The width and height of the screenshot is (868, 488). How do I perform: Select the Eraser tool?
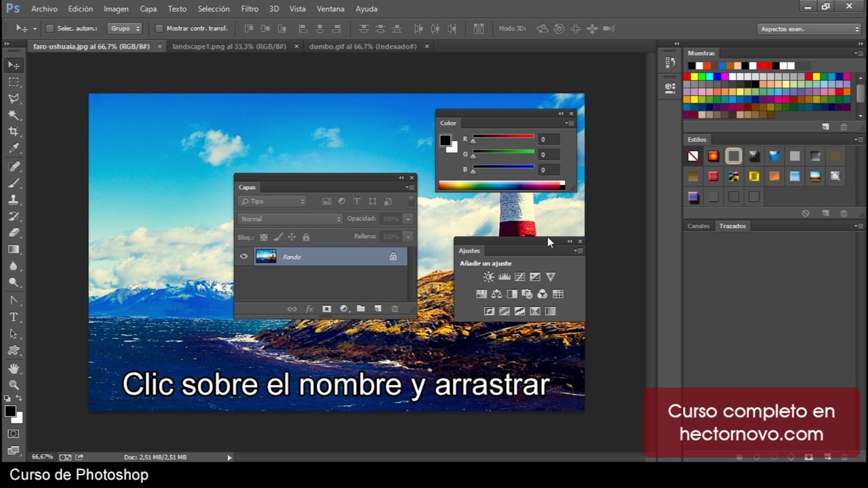point(14,232)
